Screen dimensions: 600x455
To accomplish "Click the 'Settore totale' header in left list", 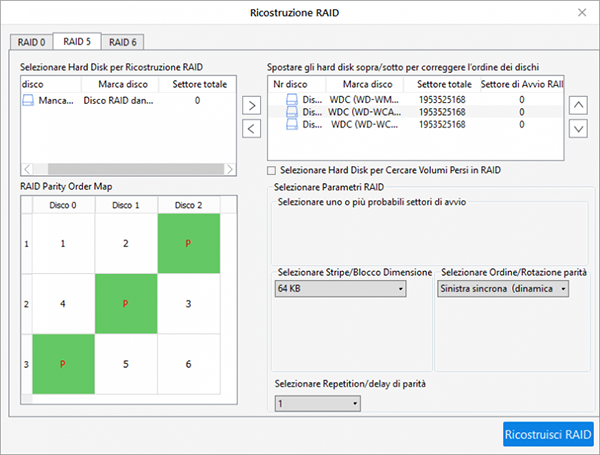I will tap(197, 84).
